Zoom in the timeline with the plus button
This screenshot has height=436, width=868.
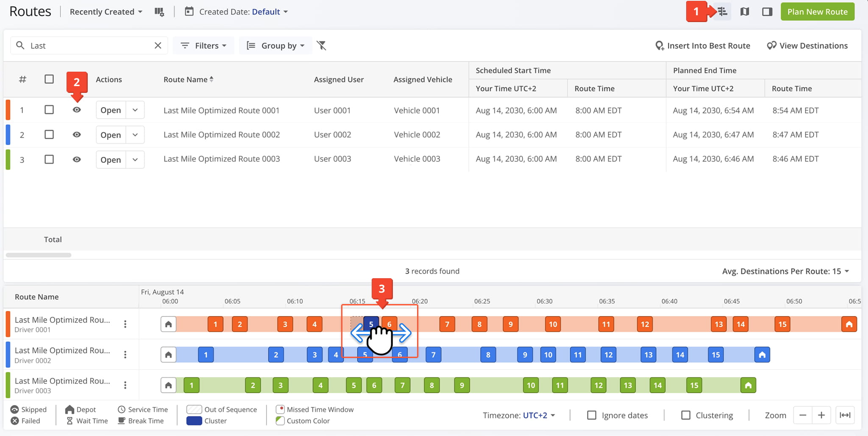tap(821, 415)
